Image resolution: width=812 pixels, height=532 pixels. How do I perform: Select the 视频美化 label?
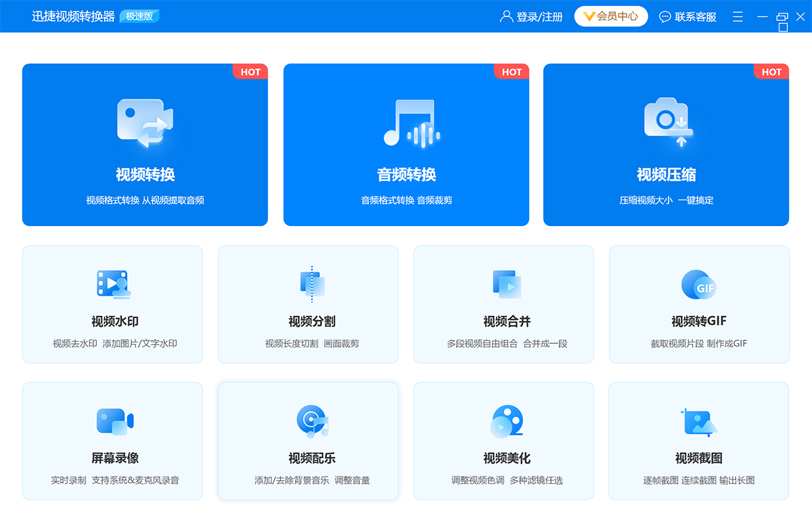pos(507,458)
